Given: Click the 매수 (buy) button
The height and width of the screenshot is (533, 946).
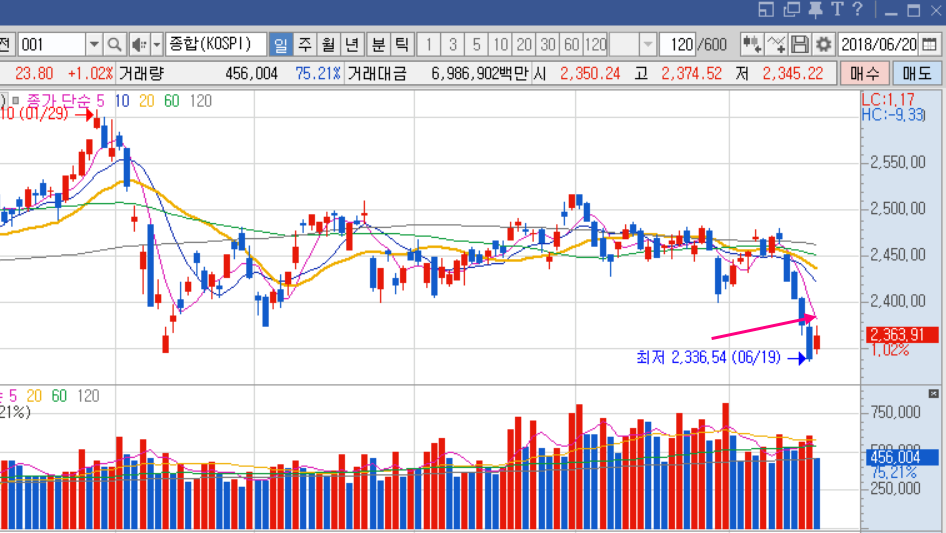Looking at the screenshot, I should (x=865, y=74).
